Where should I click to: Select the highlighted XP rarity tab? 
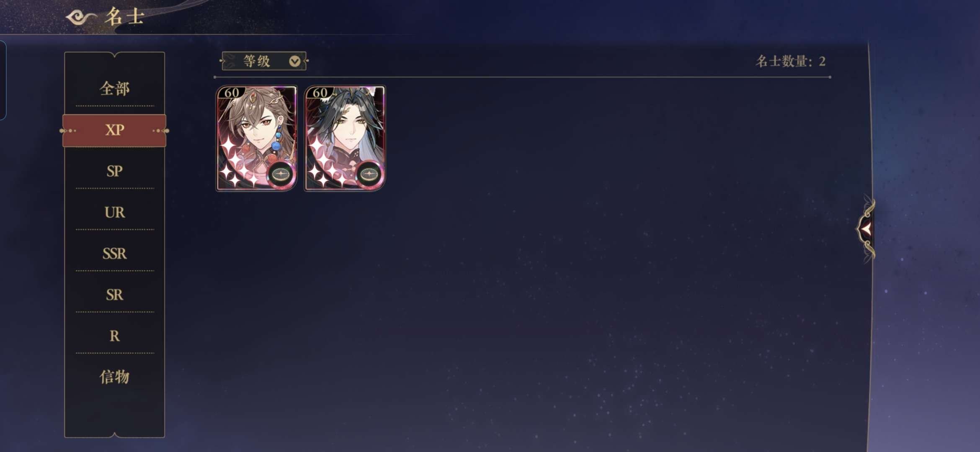click(x=114, y=130)
